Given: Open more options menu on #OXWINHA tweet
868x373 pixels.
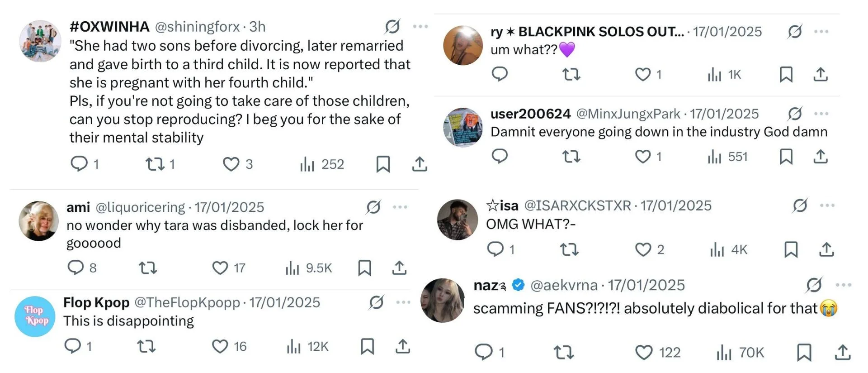Looking at the screenshot, I should click(420, 27).
